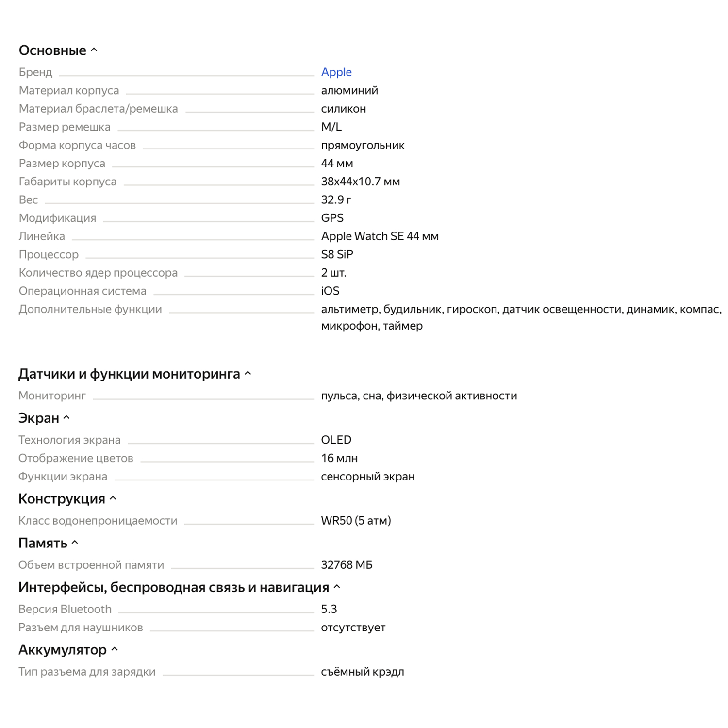Viewport: 728px width, 728px height.
Task: Click the Версия Bluetooth label
Action: [65, 609]
